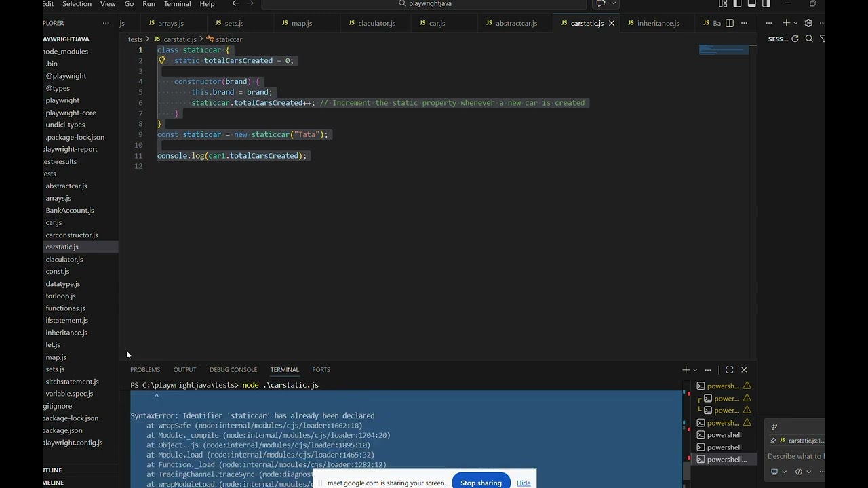Screen dimensions: 868x488
Task: Open datatype.js in Explorer
Action: [63, 283]
